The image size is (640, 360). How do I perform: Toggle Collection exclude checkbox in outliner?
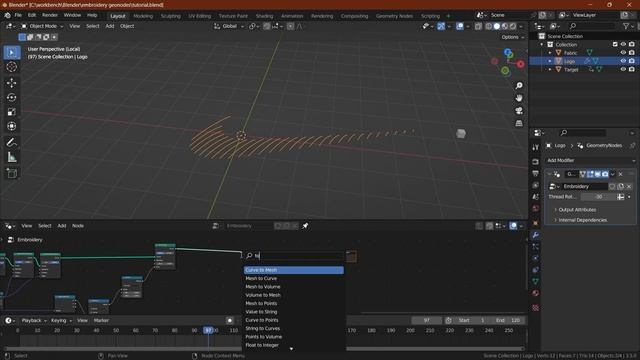coord(615,44)
